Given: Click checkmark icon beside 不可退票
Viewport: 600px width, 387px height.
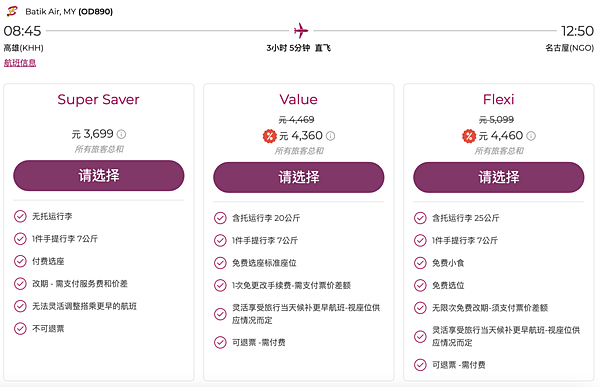Looking at the screenshot, I should coord(20,328).
